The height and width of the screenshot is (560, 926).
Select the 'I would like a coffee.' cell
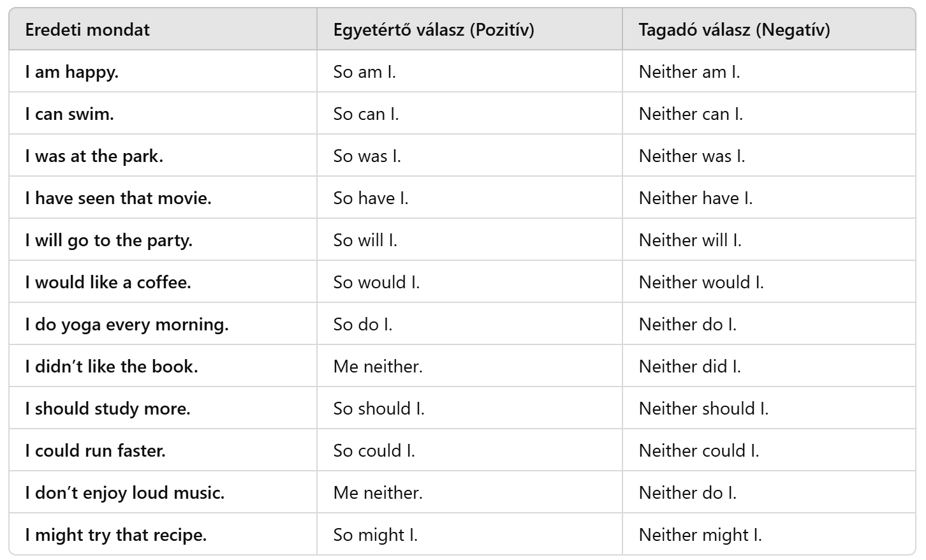pyautogui.click(x=108, y=283)
